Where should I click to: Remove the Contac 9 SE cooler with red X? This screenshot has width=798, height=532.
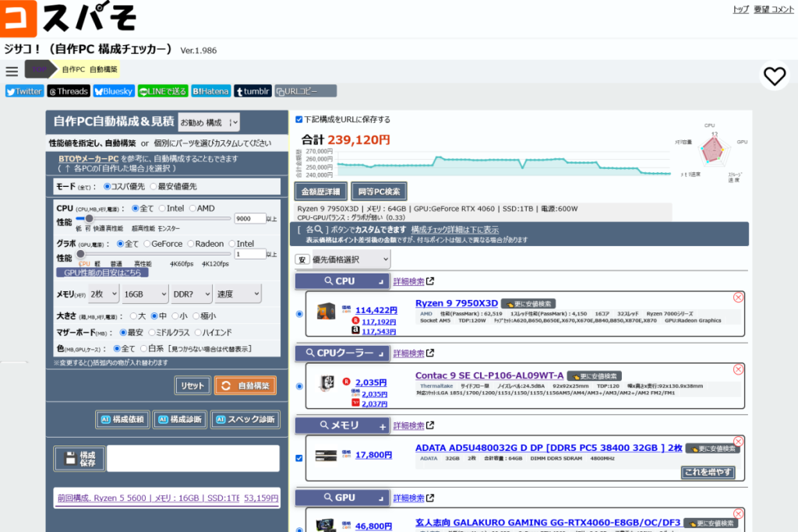point(738,369)
